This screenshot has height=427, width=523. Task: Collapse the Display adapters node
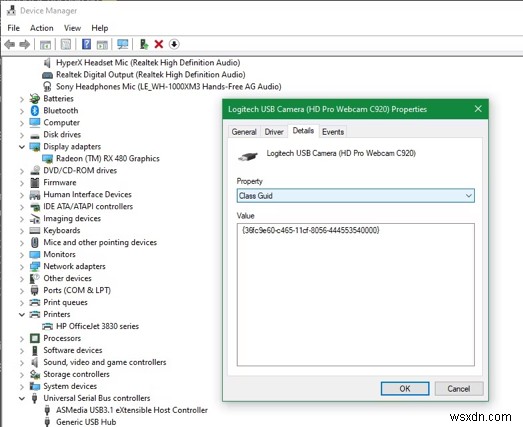coord(22,147)
